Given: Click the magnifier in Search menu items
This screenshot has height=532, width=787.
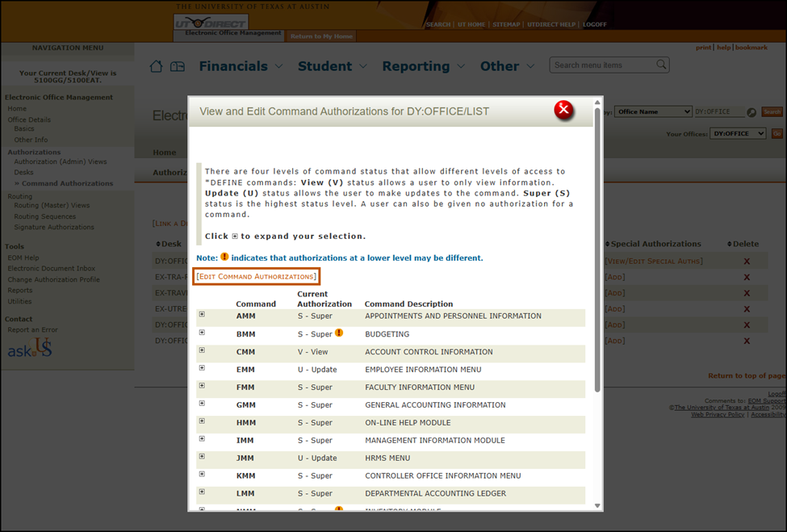Looking at the screenshot, I should coord(662,65).
